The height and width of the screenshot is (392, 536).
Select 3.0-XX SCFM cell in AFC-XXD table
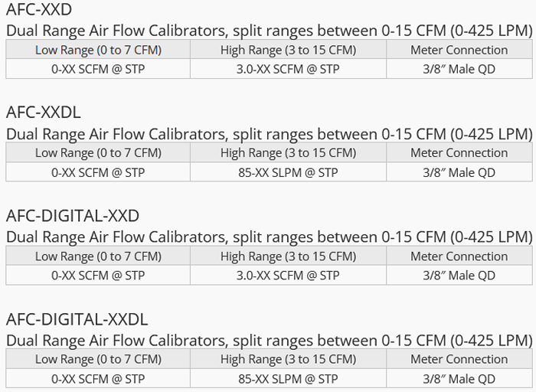(288, 69)
